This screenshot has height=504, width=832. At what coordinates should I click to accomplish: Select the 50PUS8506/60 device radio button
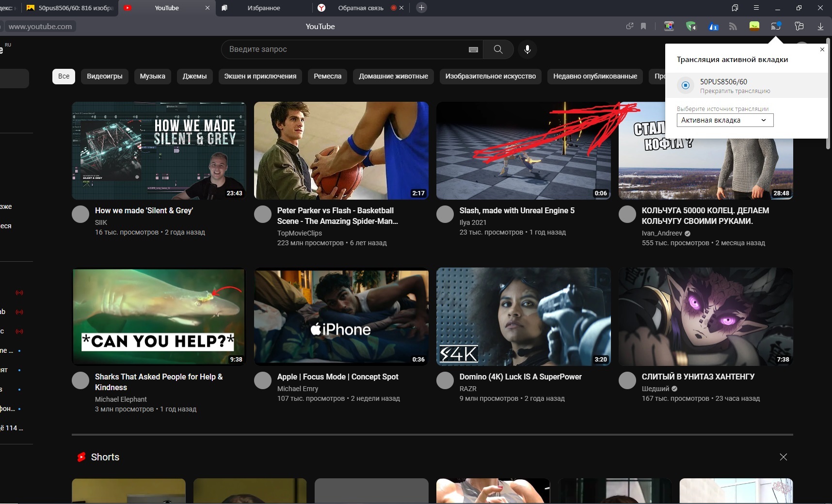[x=686, y=85]
